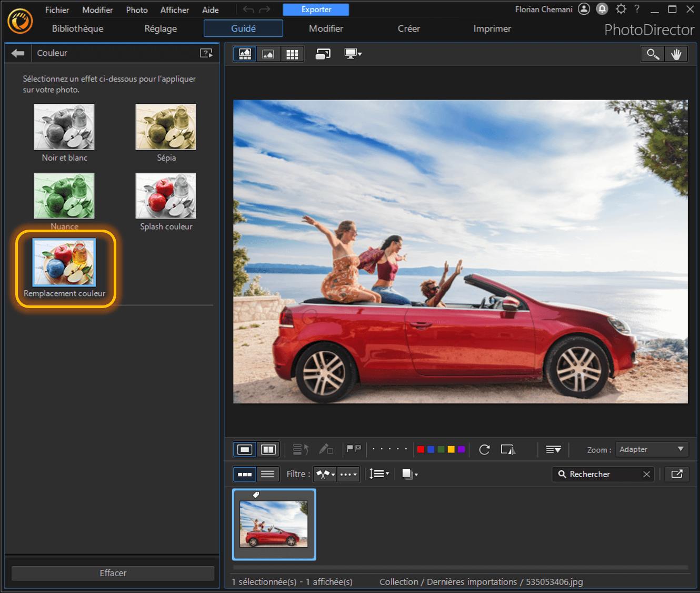Switch thumbnails to list view layout
Screen dimensions: 700x593
267,474
